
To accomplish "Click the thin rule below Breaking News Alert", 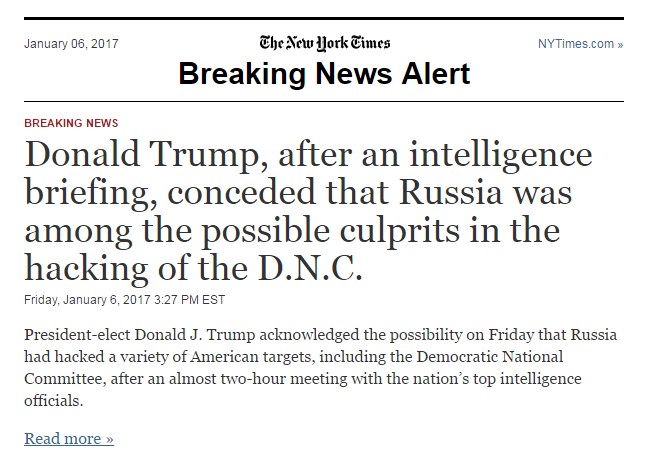I will point(324,101).
